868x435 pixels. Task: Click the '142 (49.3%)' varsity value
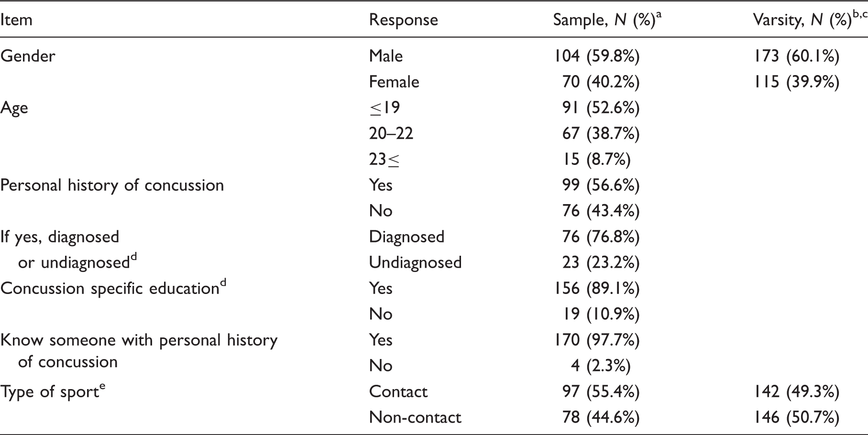pyautogui.click(x=797, y=392)
